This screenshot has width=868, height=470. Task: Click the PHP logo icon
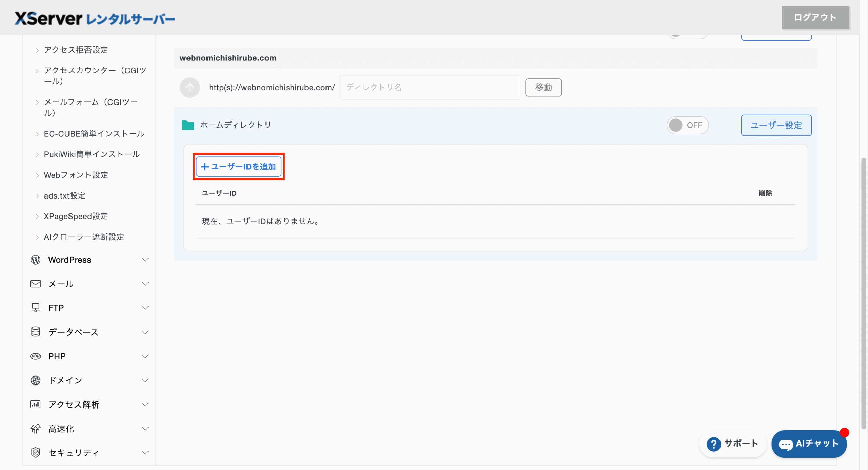pos(36,356)
